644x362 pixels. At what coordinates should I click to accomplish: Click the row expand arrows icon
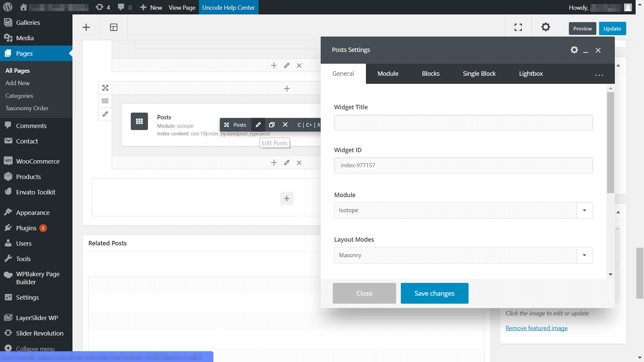point(105,88)
